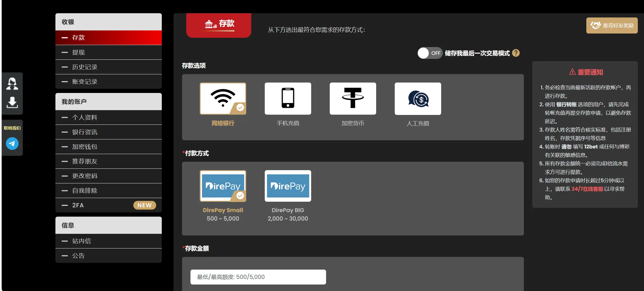Image resolution: width=644 pixels, height=291 pixels.
Task: Enable 储存我最后一次交易模式 toggle
Action: (x=430, y=53)
